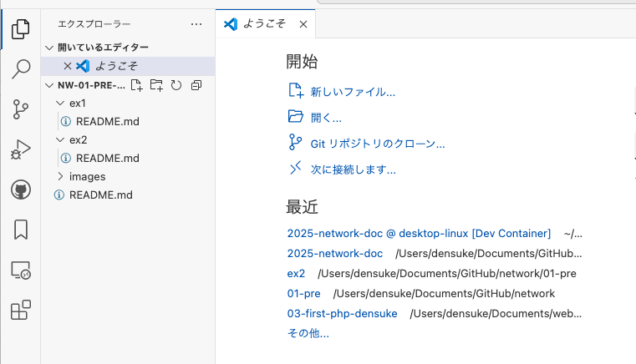This screenshot has height=364, width=636.
Task: Open root README.md file in tree
Action: click(100, 195)
